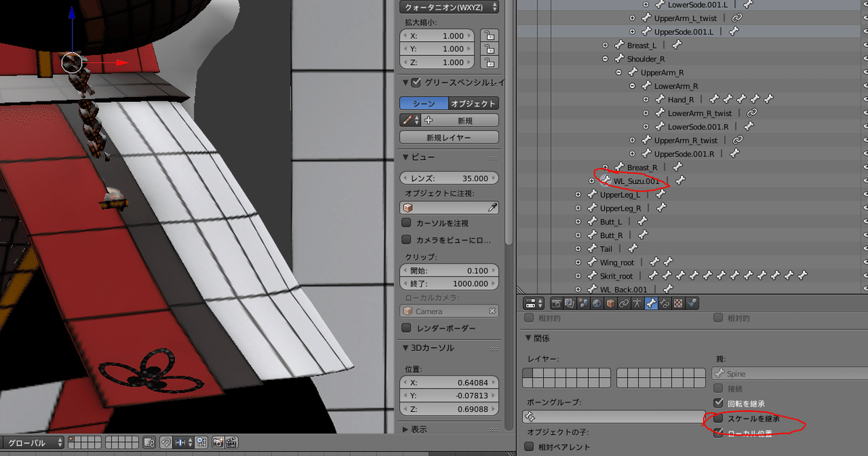Click the clip 終了 1000.000 field
This screenshot has height=456, width=868.
(x=449, y=284)
